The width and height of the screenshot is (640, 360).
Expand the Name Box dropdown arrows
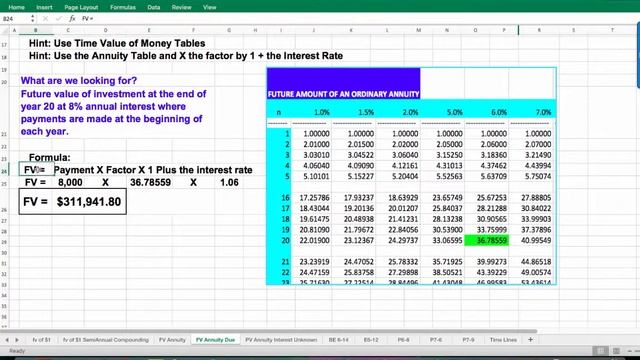click(x=33, y=19)
